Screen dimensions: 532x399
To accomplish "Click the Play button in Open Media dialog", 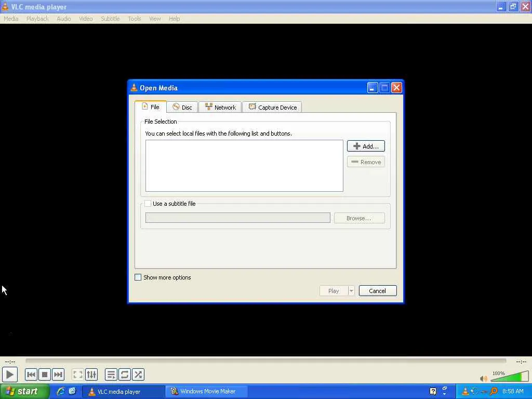I will (334, 291).
